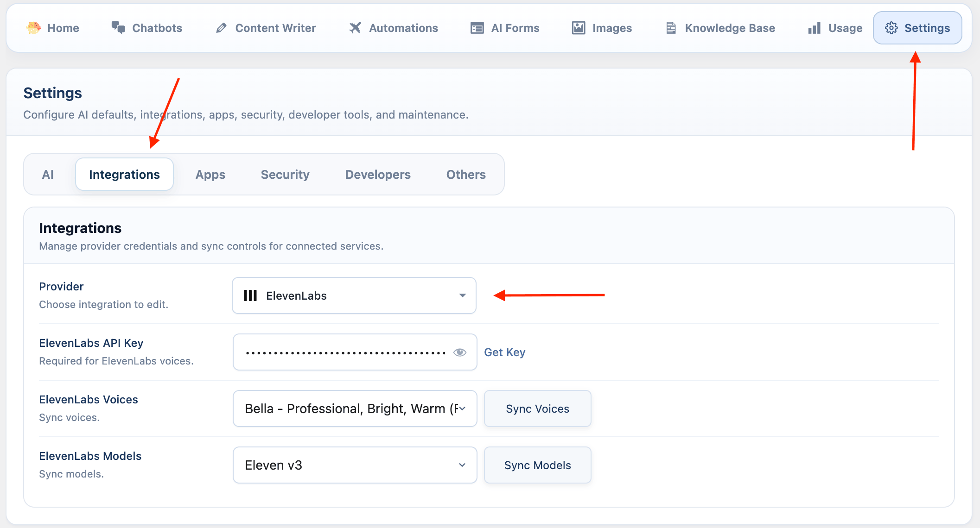Screen dimensions: 980x528
Task: Click 'Configure AI defaults' subtitle text
Action: pos(246,115)
